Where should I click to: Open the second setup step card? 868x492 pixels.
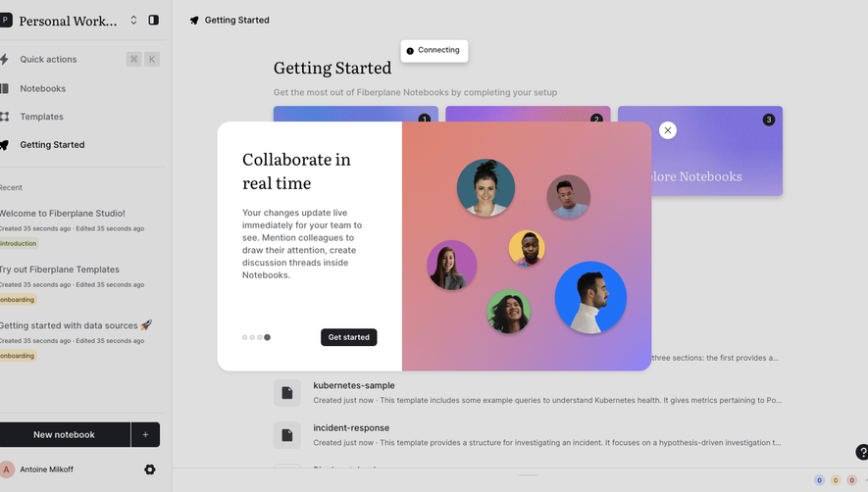coord(528,114)
